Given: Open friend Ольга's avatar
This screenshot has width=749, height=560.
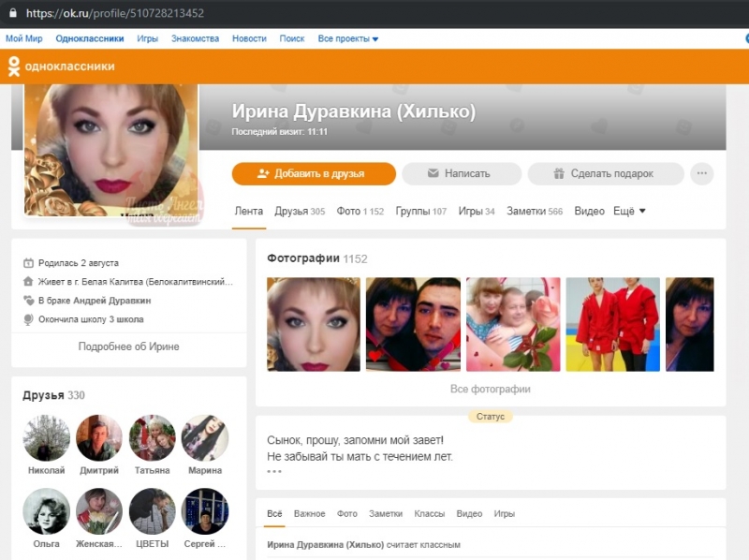Looking at the screenshot, I should (x=46, y=511).
